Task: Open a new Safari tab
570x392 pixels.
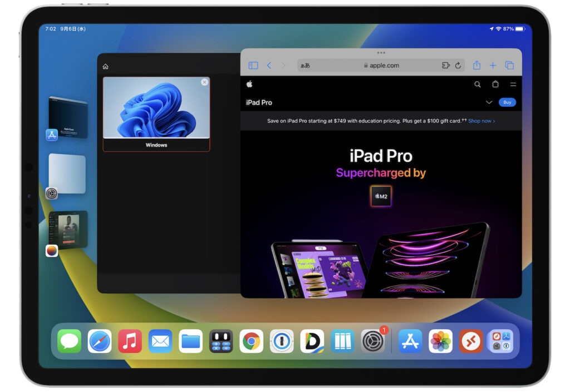Action: coord(493,66)
